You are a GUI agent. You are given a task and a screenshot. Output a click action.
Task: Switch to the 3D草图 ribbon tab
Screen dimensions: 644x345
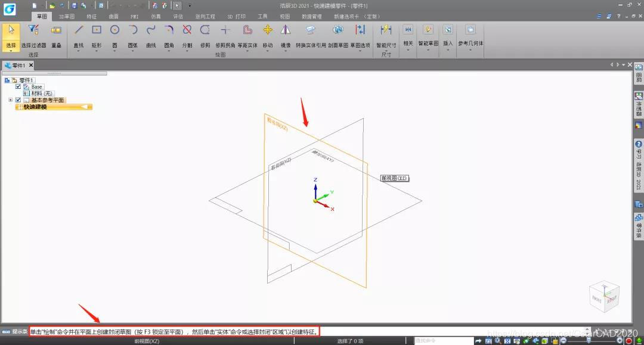pos(67,17)
